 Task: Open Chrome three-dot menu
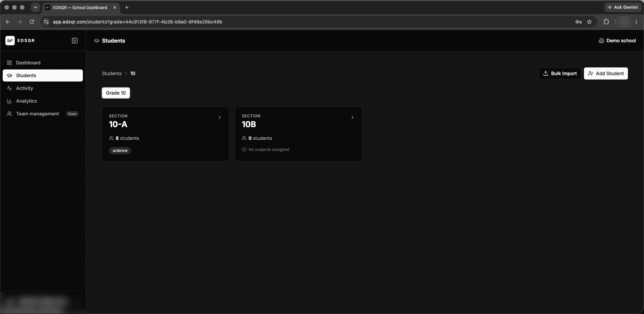click(636, 22)
